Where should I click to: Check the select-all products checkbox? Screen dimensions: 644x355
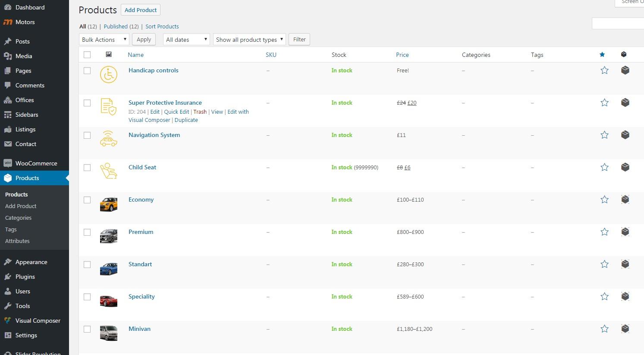(x=87, y=55)
